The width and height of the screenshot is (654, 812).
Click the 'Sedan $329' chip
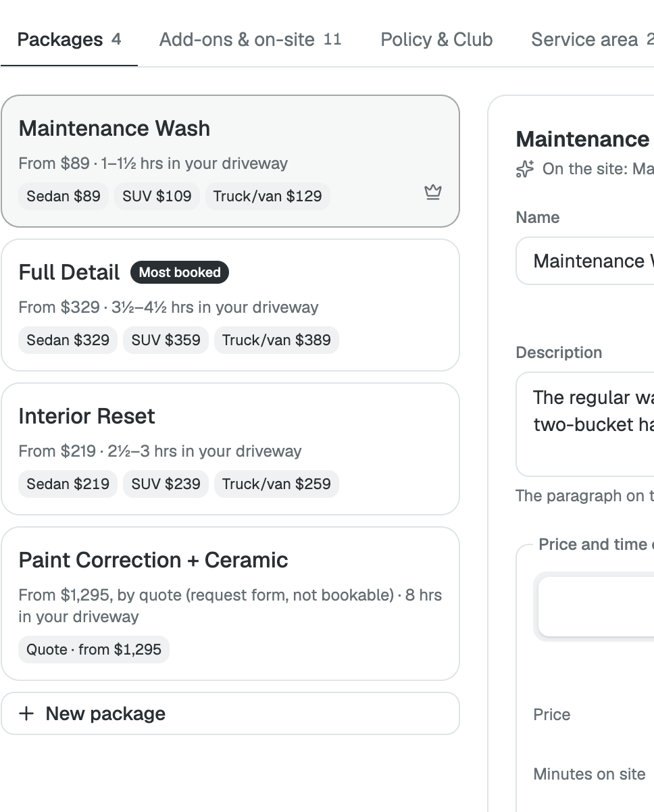68,340
